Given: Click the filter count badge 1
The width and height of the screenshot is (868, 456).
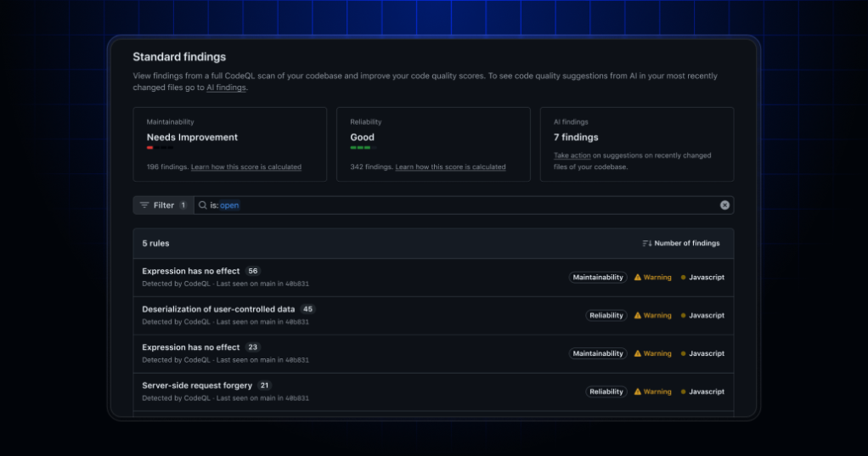Looking at the screenshot, I should coord(183,205).
